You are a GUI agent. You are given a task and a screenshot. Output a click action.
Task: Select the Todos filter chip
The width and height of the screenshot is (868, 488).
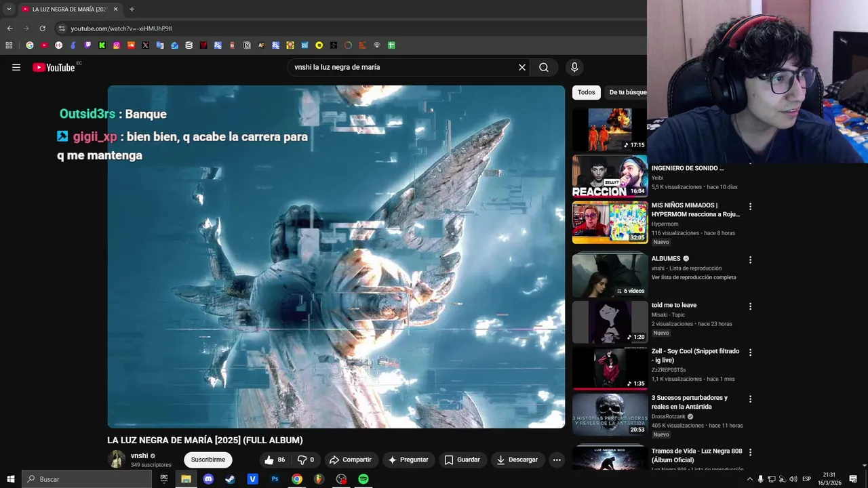[587, 92]
